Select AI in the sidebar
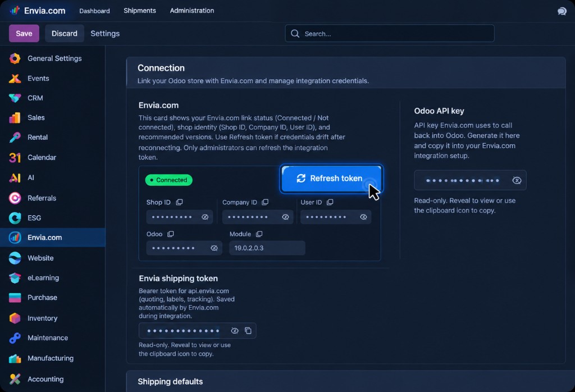This screenshot has height=392, width=575. click(52, 177)
